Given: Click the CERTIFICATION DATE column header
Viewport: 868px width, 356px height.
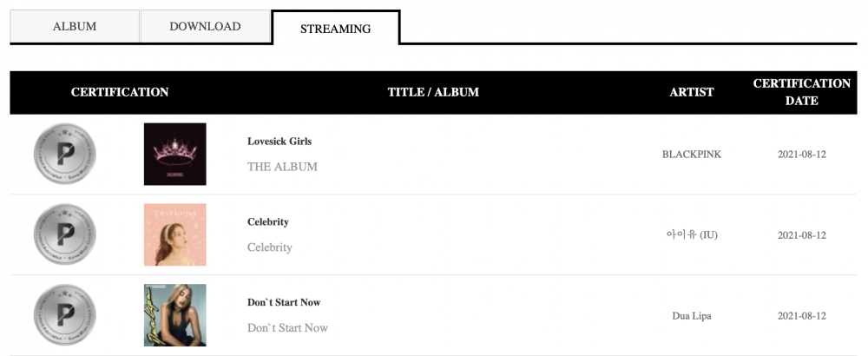Looking at the screenshot, I should pos(801,92).
